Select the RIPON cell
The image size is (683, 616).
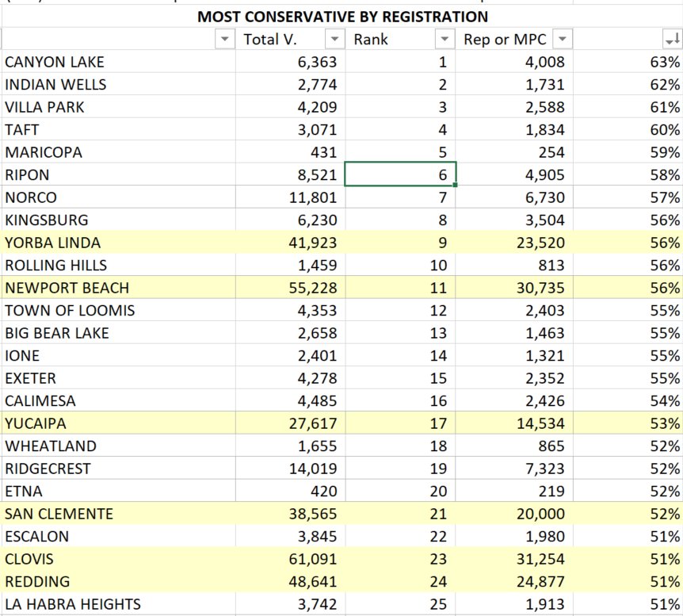click(x=119, y=175)
